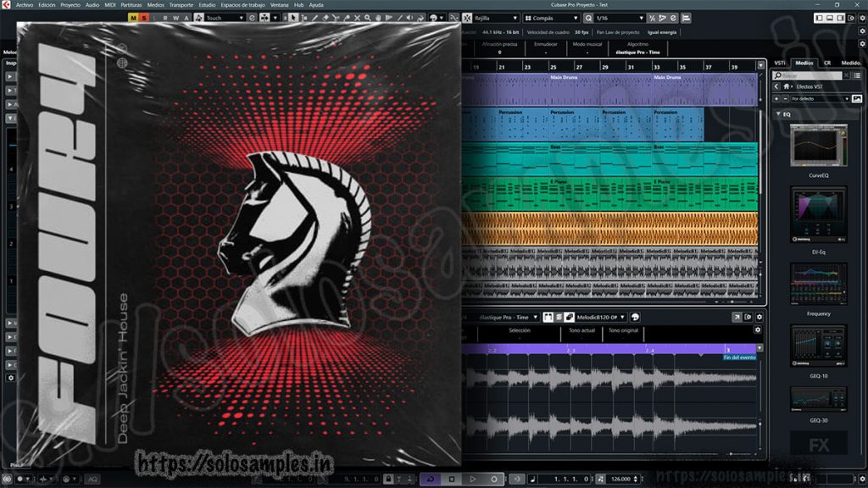Click the Apply Quantize Q icon
This screenshot has height=488, width=868.
(x=588, y=18)
